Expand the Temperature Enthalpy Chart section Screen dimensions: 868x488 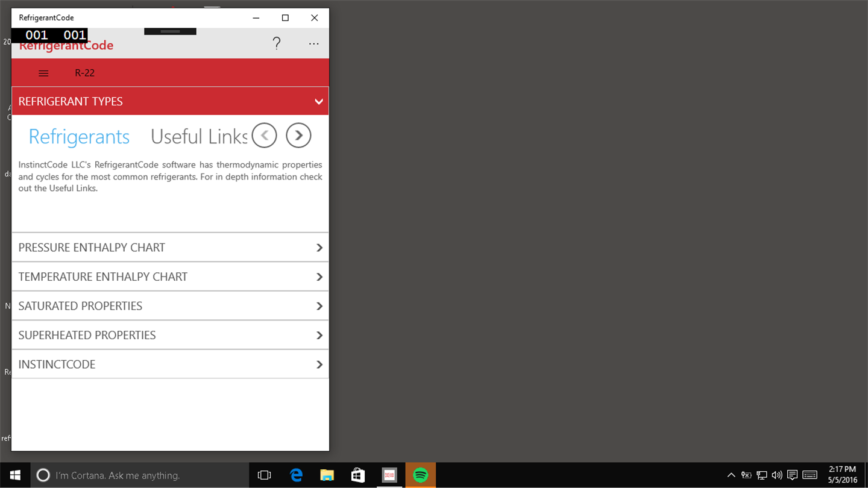pyautogui.click(x=170, y=277)
